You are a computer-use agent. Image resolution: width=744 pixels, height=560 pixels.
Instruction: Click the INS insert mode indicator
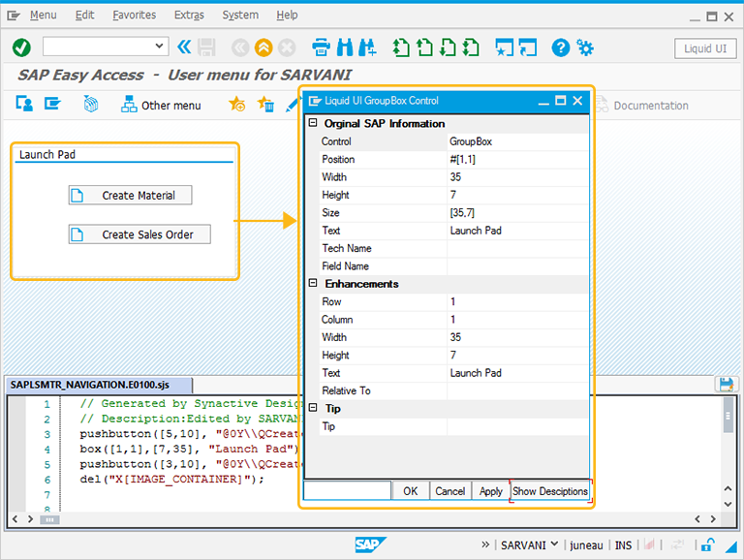coord(623,545)
